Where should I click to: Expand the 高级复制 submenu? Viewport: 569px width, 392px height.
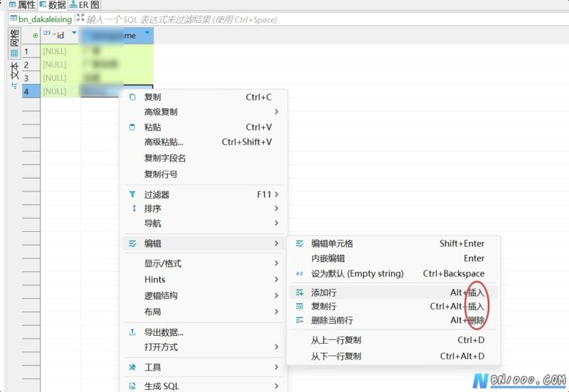(277, 112)
